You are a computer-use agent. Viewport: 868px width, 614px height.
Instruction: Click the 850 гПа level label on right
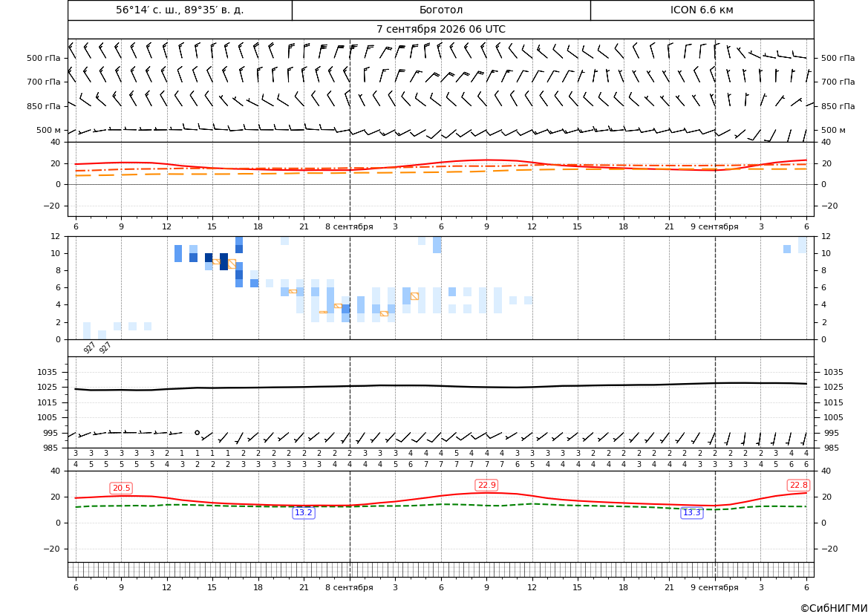pos(838,106)
